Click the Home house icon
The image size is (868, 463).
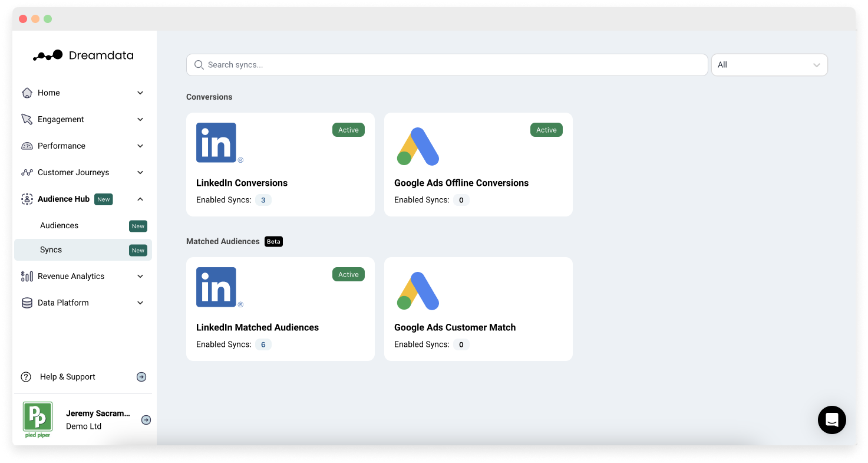(27, 93)
